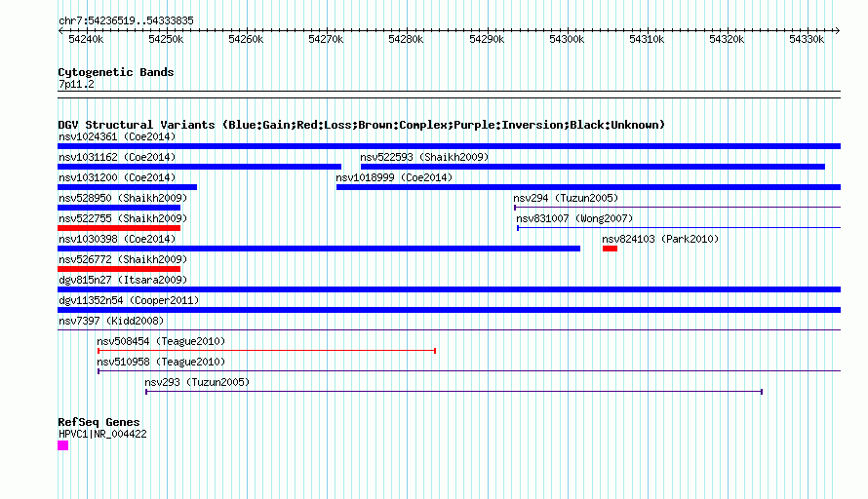
Task: Open the nsv824103 (Park2010) label
Action: (660, 239)
